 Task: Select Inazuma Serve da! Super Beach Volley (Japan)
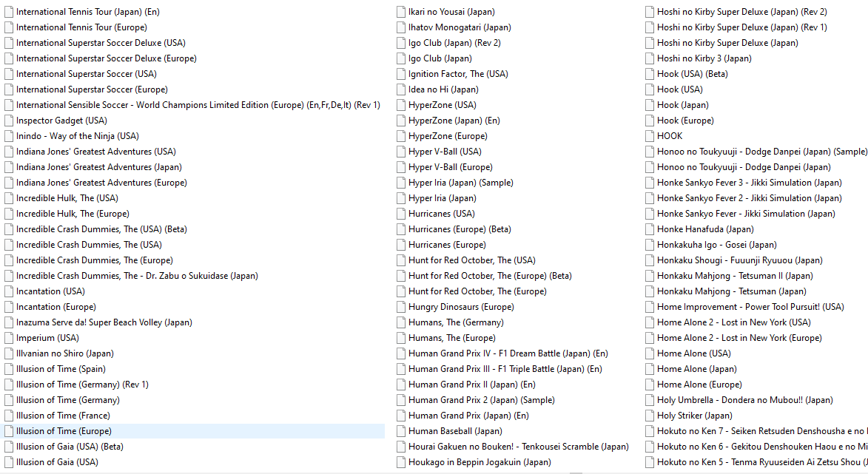click(104, 322)
